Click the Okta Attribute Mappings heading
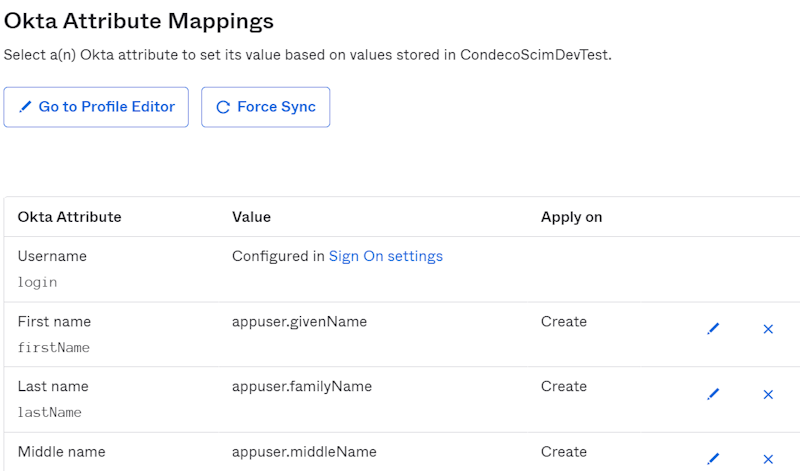This screenshot has height=471, width=800. [139, 21]
